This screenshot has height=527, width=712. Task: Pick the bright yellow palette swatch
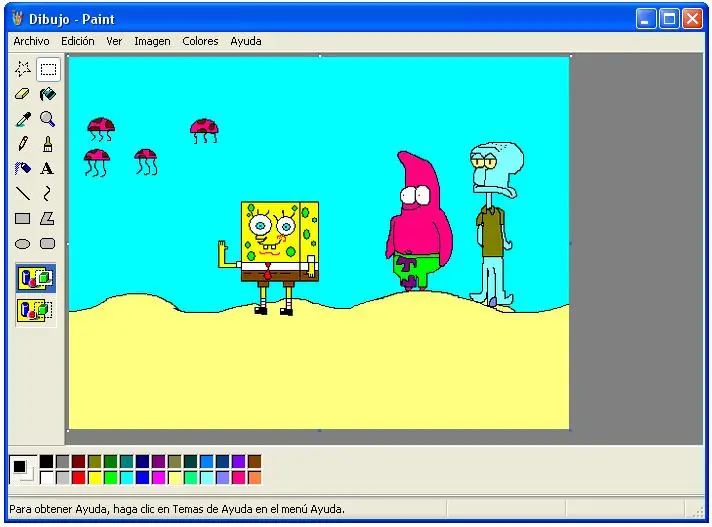click(x=94, y=478)
